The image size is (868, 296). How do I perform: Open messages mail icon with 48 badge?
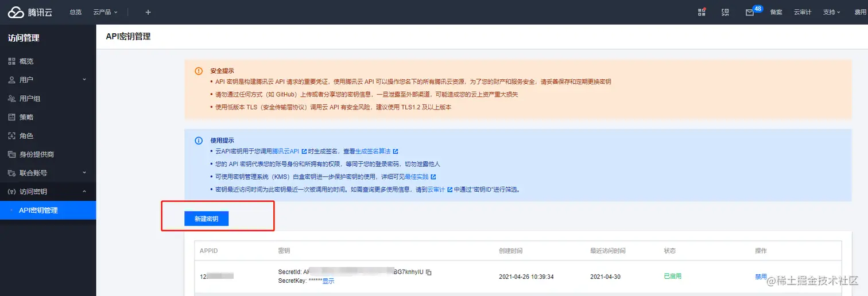pos(750,12)
